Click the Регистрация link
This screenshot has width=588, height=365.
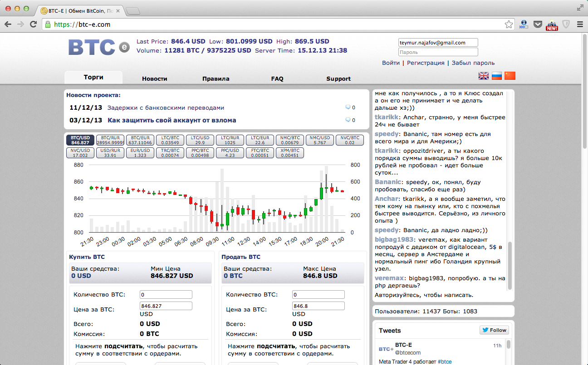[x=426, y=63]
